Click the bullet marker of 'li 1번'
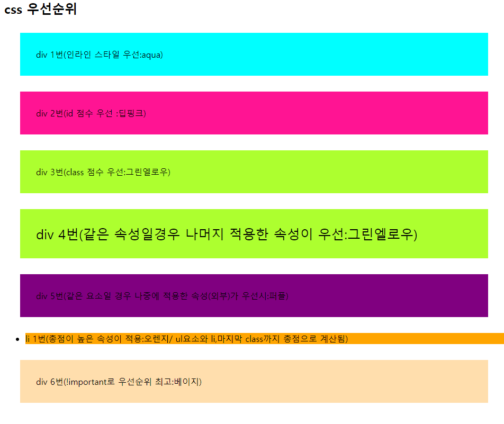Screen dimensions: 504x424 (17, 339)
